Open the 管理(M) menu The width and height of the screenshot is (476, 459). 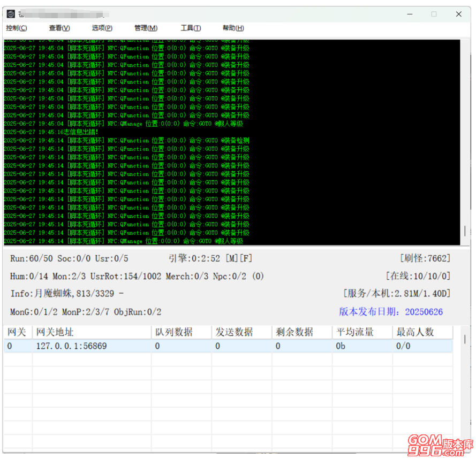click(146, 28)
